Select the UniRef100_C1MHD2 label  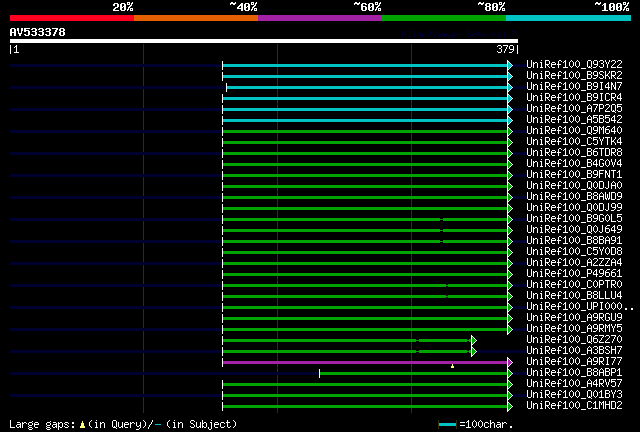[574, 406]
